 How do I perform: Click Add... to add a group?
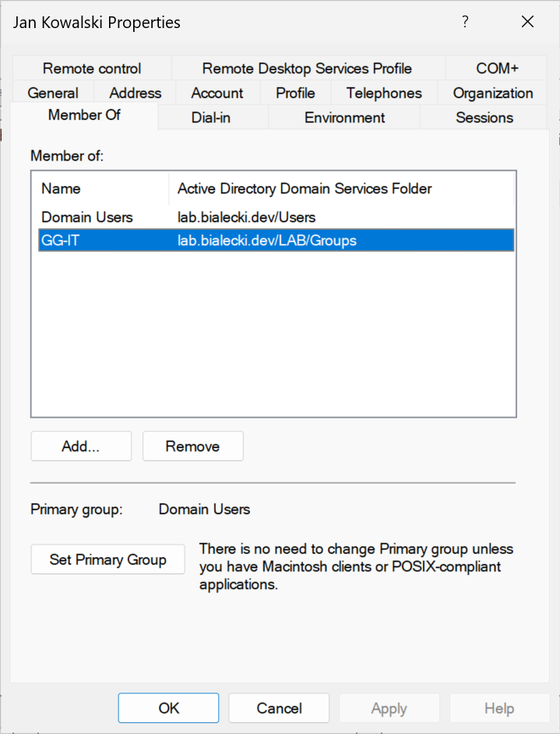pos(81,446)
